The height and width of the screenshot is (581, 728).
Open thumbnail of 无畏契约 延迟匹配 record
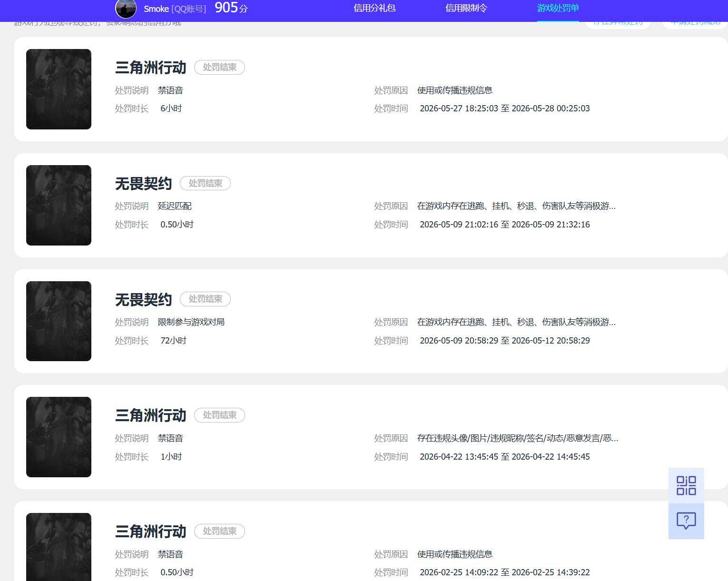coord(59,205)
